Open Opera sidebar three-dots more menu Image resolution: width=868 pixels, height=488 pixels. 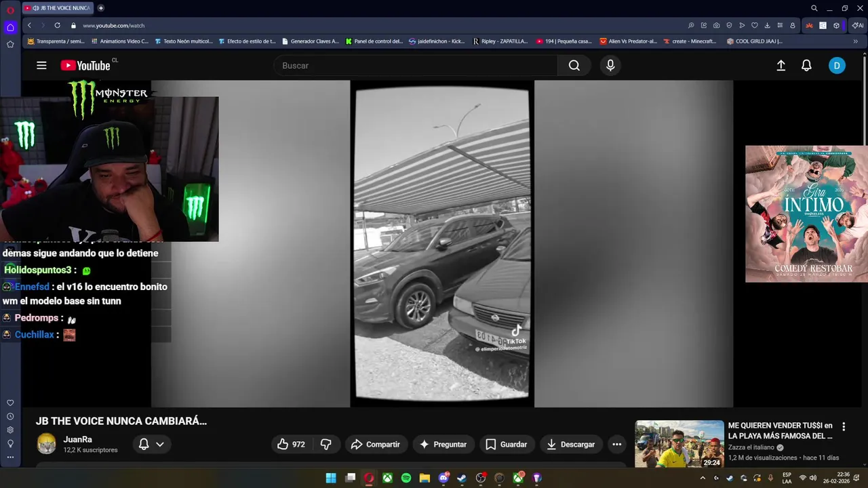tap(10, 457)
